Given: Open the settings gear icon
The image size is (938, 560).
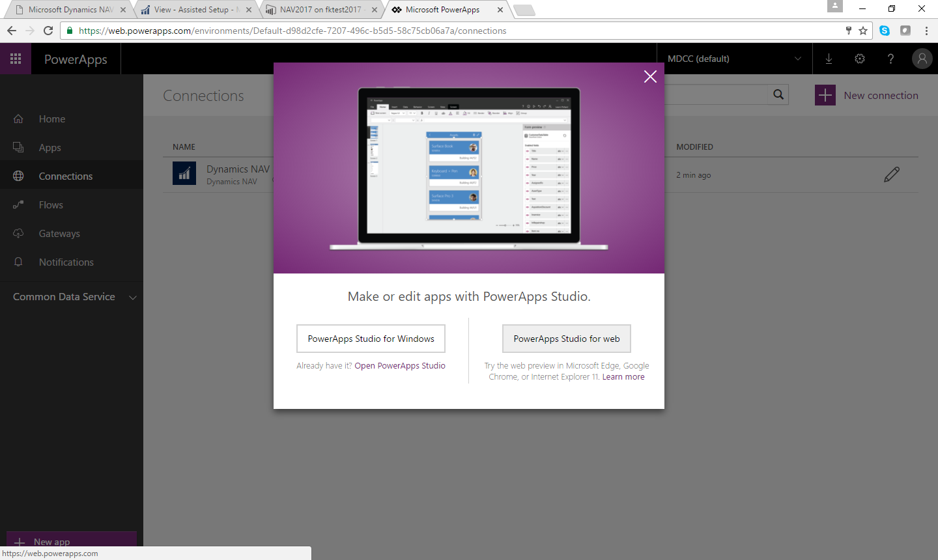Looking at the screenshot, I should [x=860, y=59].
